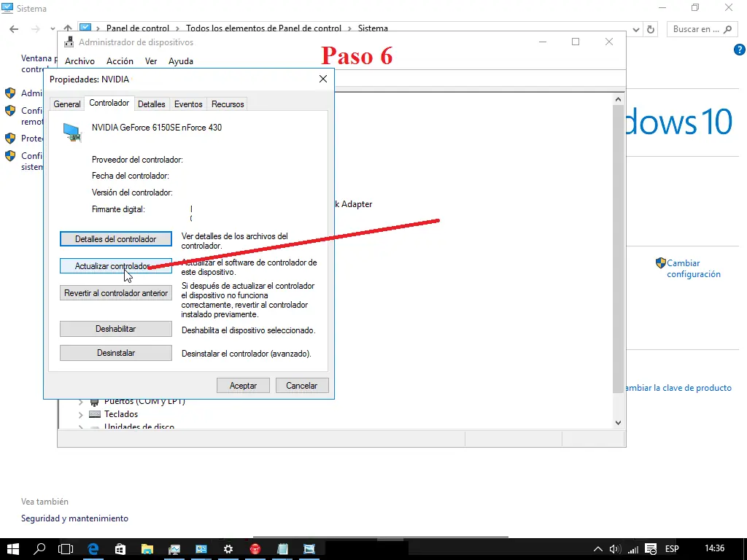Maximize the Administrador de dispositivos window
This screenshot has height=560, width=747.
pos(576,42)
